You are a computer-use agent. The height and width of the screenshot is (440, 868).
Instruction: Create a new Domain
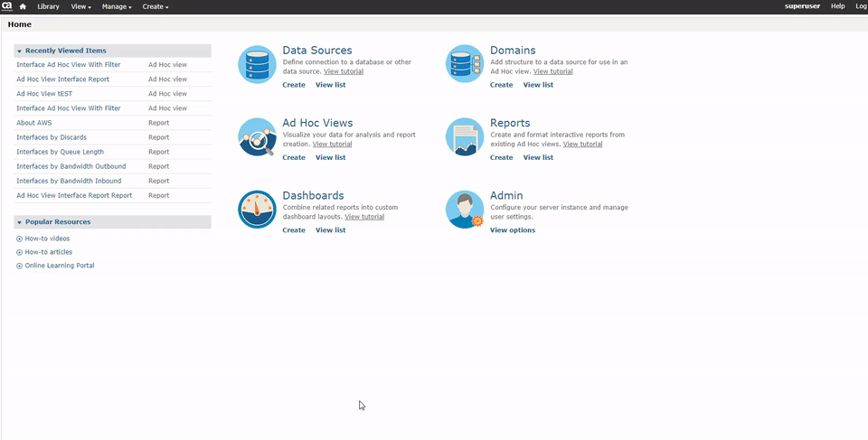click(501, 85)
